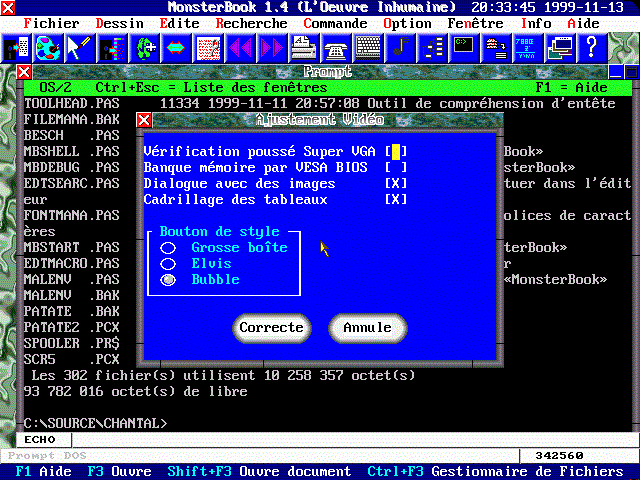Click the double right arrows icon
640x480 pixels.
coord(272,48)
